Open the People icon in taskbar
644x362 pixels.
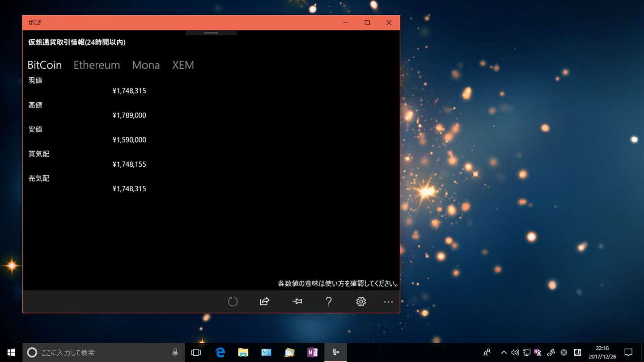pyautogui.click(x=487, y=353)
